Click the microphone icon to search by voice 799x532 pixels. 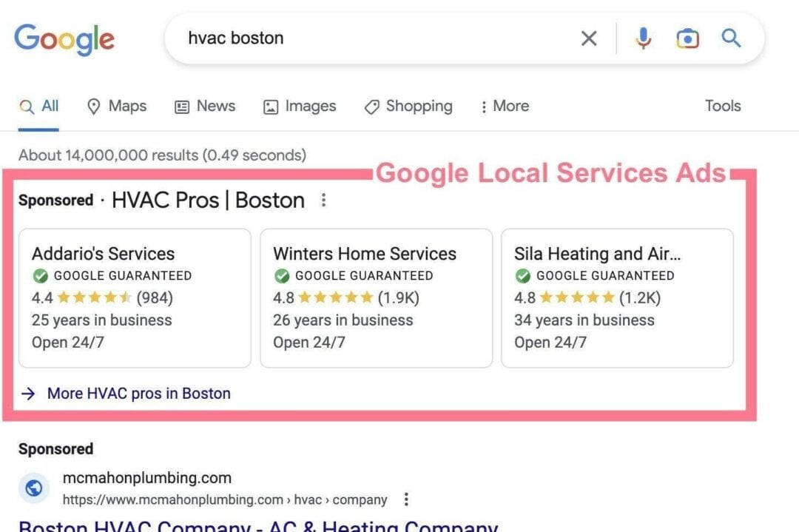point(643,38)
